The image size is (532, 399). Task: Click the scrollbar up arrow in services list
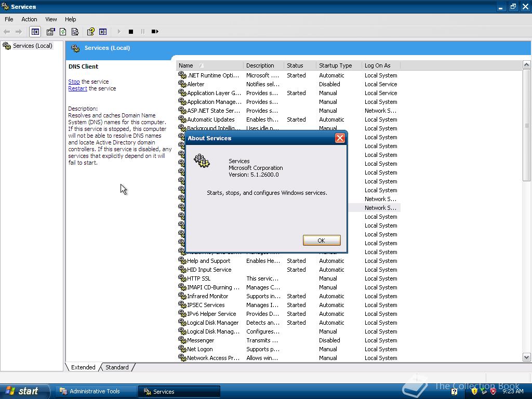click(526, 65)
